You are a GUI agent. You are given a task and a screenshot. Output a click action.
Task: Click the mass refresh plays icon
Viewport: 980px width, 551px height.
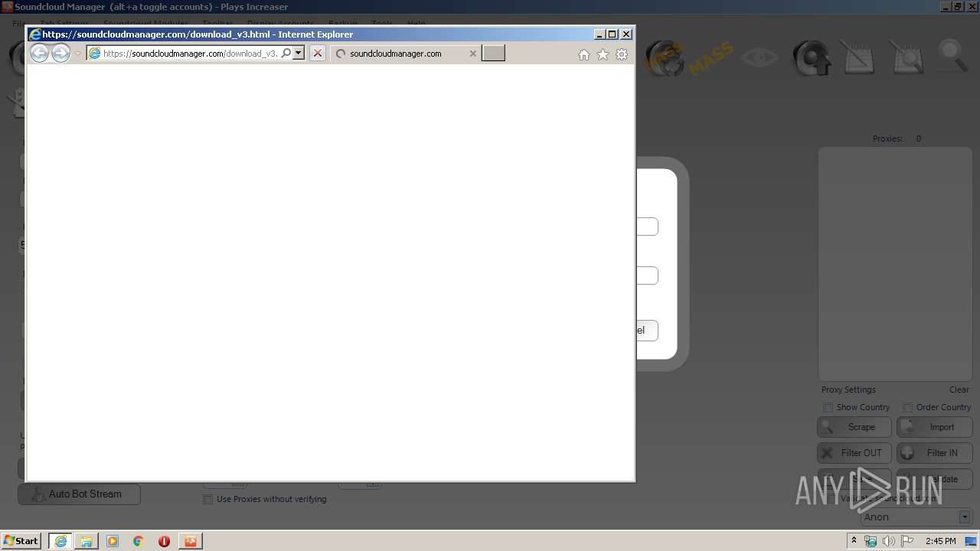(x=664, y=58)
